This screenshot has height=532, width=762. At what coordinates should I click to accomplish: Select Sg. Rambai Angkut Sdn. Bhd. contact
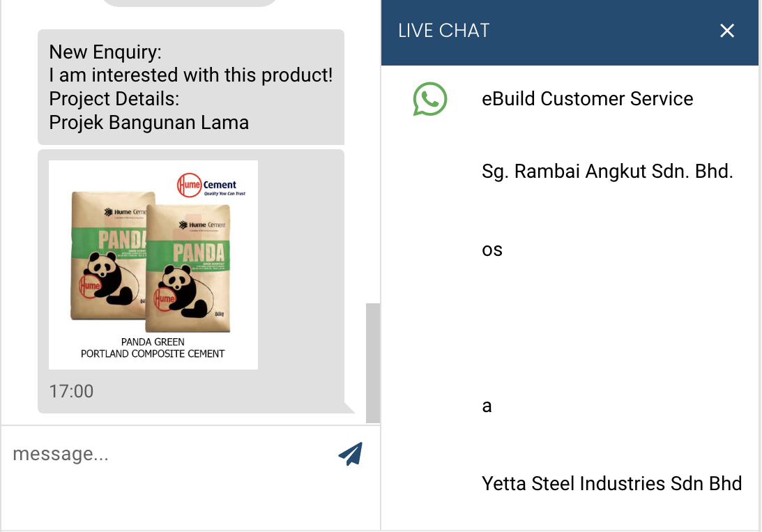[607, 172]
